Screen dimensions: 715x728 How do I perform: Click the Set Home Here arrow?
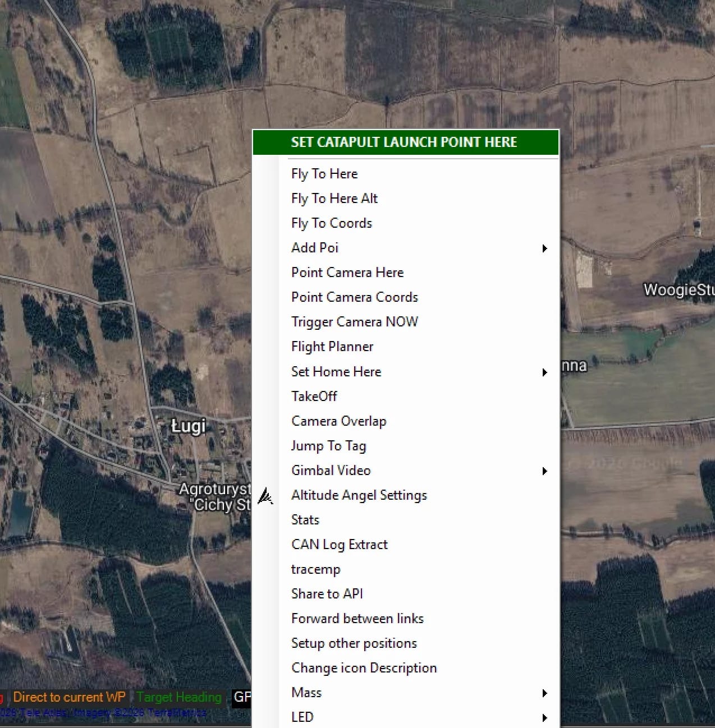click(x=544, y=372)
